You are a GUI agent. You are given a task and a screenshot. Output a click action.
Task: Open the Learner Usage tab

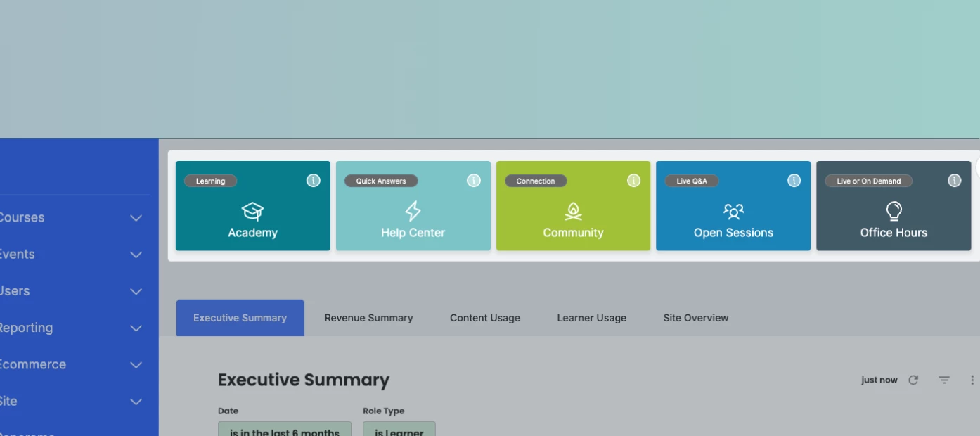[x=591, y=318]
